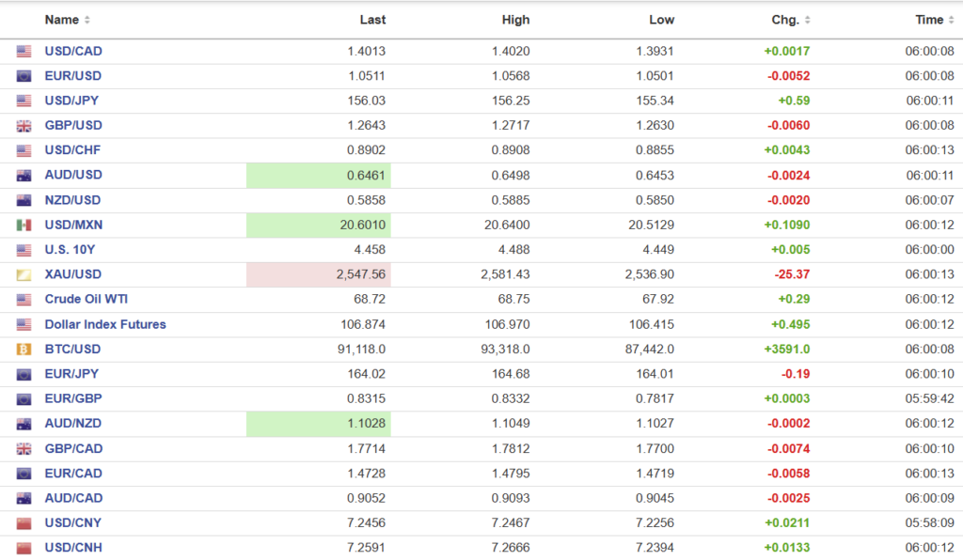This screenshot has width=963, height=560.
Task: Sort the table by Name column arrows
Action: [x=87, y=20]
